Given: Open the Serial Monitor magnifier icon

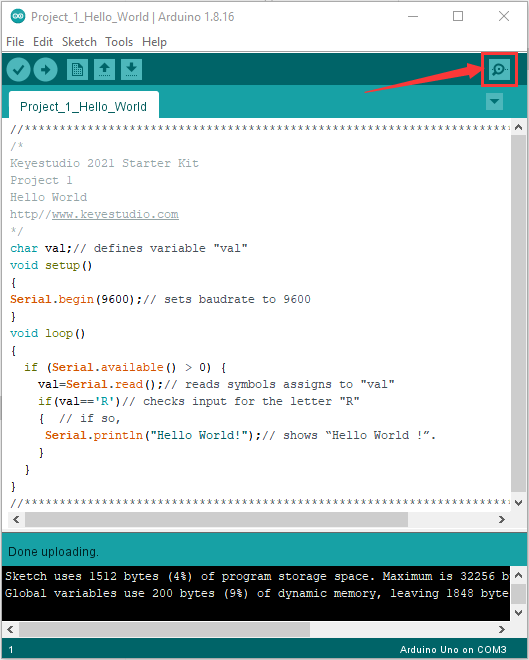Looking at the screenshot, I should 499,69.
